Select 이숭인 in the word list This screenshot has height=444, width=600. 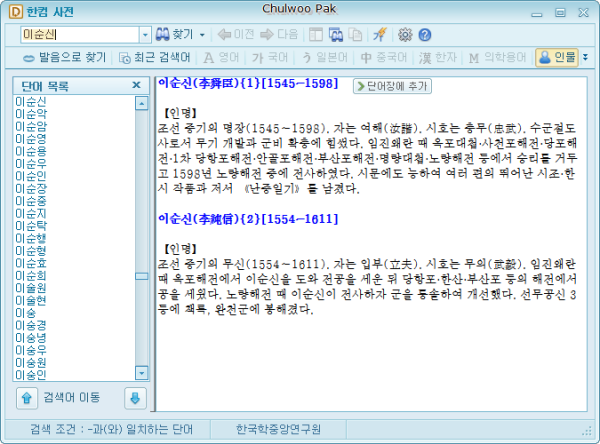31,375
